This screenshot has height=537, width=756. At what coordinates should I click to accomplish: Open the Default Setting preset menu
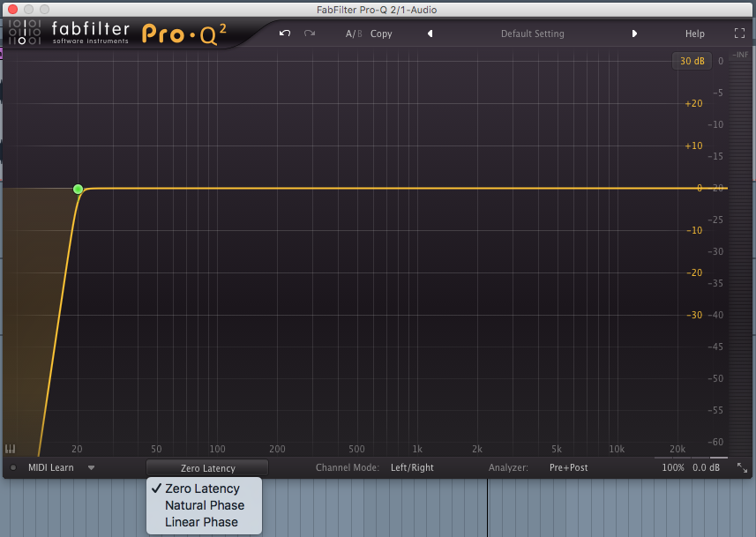[532, 34]
